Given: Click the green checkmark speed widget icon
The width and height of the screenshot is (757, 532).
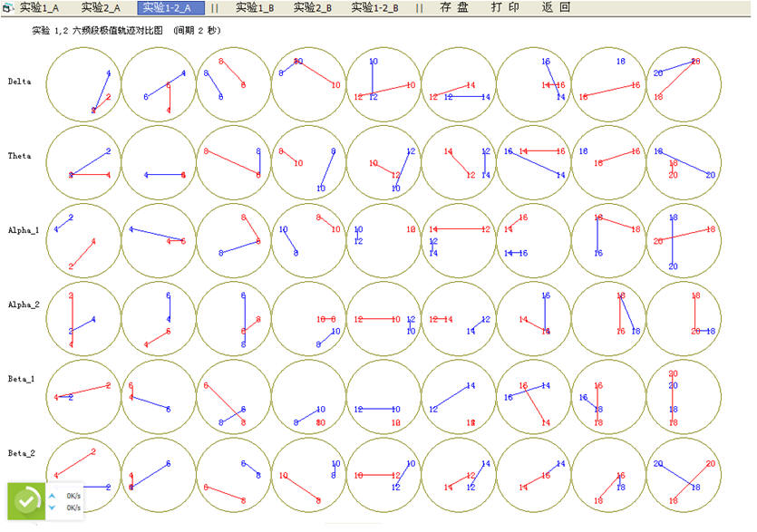Looking at the screenshot, I should [26, 501].
